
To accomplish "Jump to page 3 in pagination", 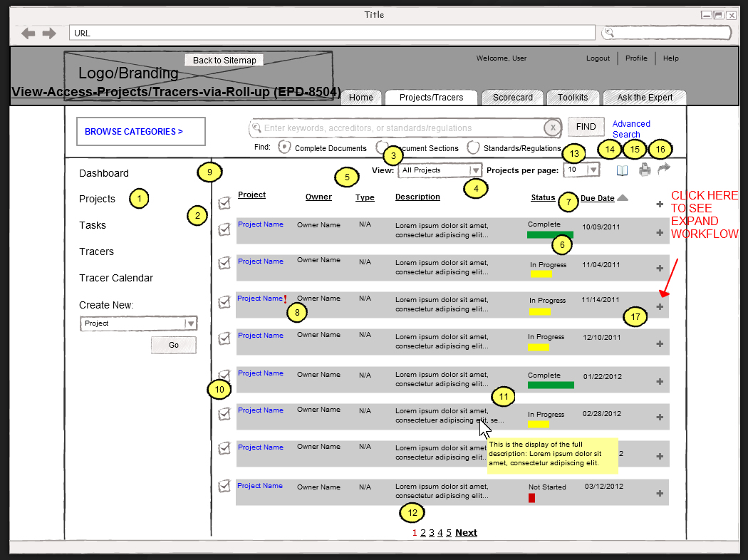I will (432, 533).
